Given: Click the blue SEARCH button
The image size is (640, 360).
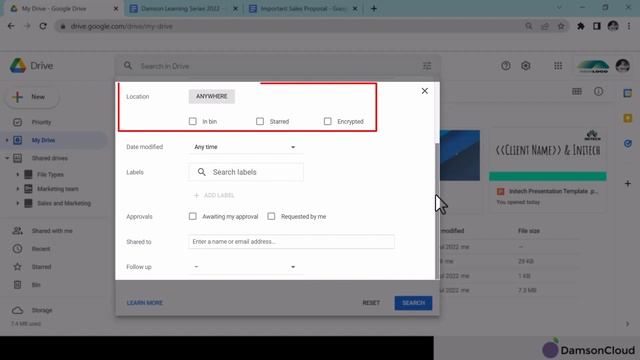Looking at the screenshot, I should click(413, 303).
